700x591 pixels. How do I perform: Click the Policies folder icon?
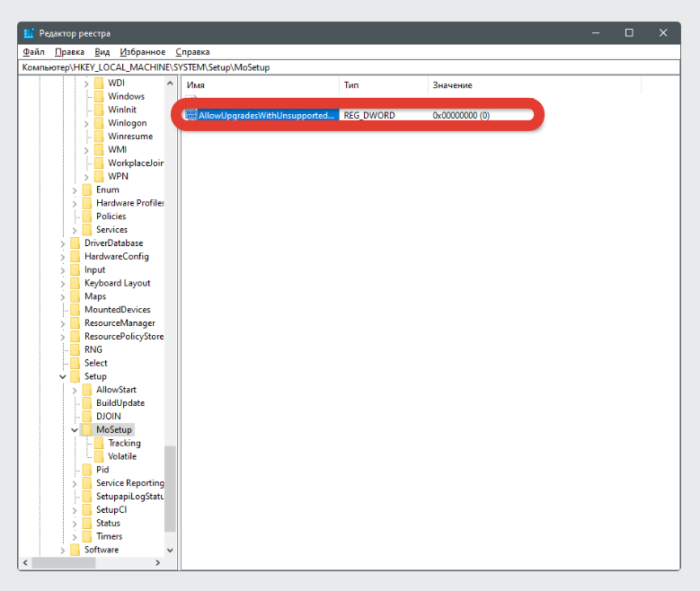pyautogui.click(x=87, y=216)
